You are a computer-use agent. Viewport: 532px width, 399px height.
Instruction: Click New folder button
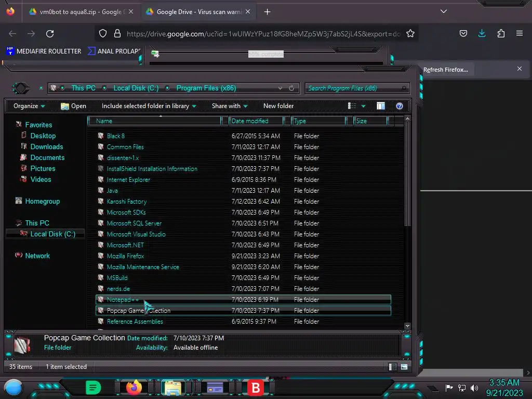[x=278, y=106]
